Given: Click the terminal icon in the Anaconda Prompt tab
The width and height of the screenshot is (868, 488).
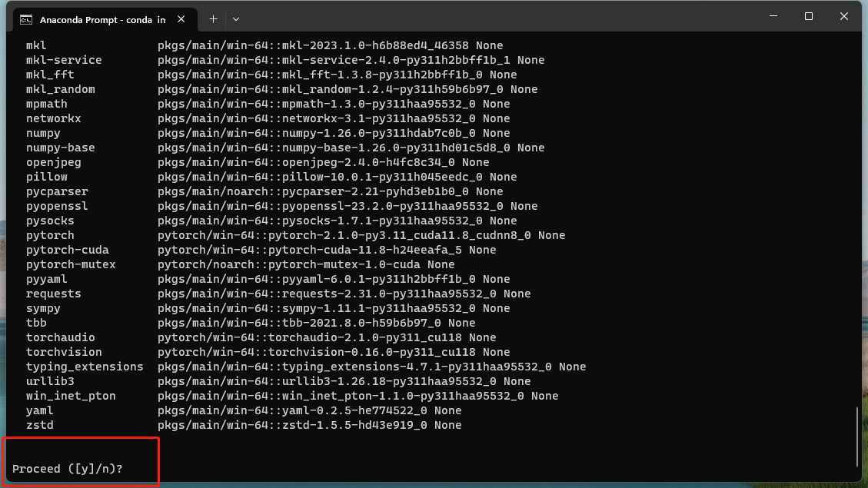Looking at the screenshot, I should coord(26,20).
